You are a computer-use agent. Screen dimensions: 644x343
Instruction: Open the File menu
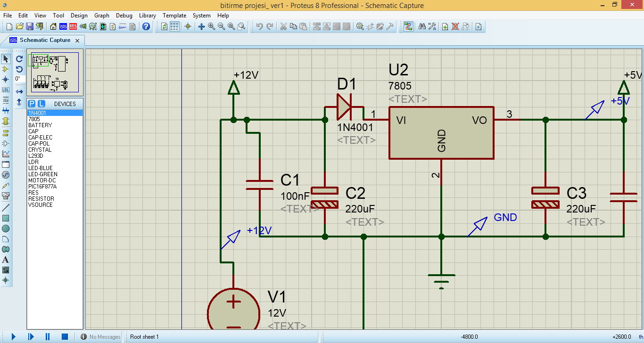pos(8,16)
